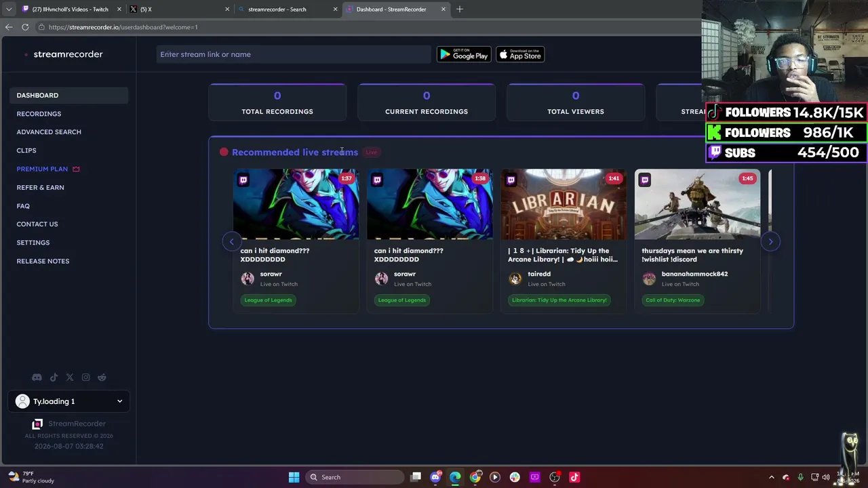Click sorawr's avatar on the 1:57 stream card
Screen dimensions: 868x488
pyautogui.click(x=248, y=279)
